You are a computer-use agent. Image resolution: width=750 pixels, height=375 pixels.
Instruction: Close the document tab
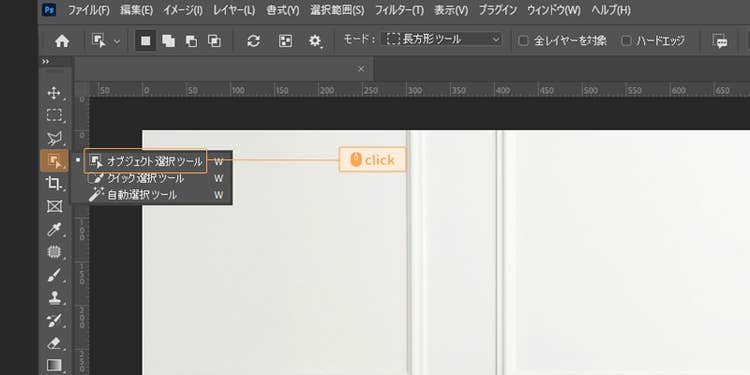(361, 69)
